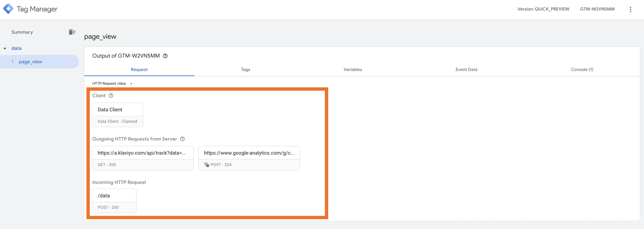
Task: Open the three-dot more options menu
Action: (630, 9)
